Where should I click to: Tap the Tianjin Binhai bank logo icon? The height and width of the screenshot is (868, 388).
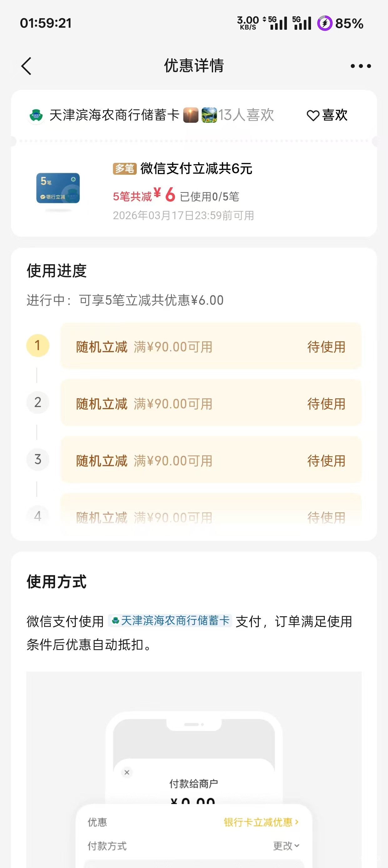tap(36, 116)
